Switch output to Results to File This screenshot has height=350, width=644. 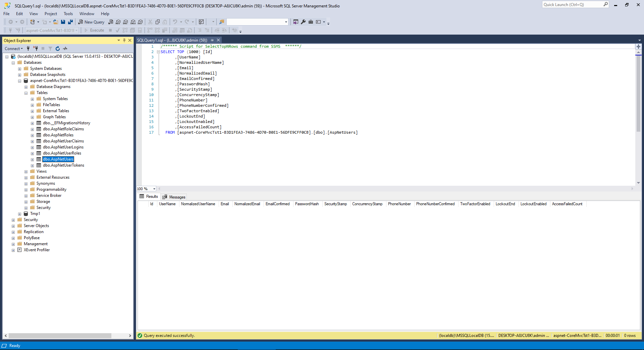(190, 30)
